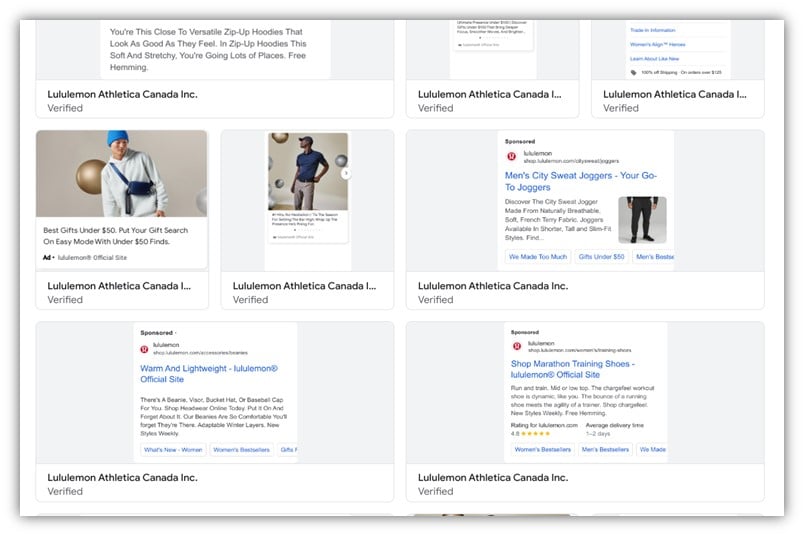This screenshot has width=804, height=536.
Task: Click the 'Discover The City Sweat Jogger' description
Action: [x=558, y=220]
